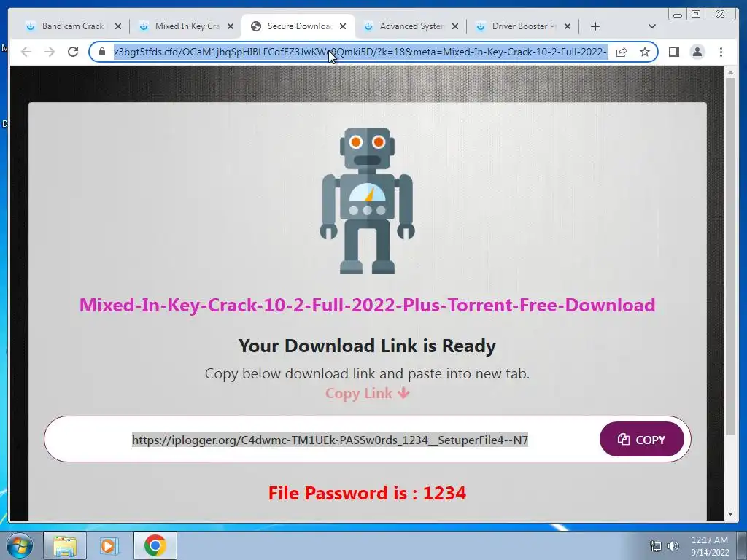Open the Chrome profile menu

[x=697, y=52]
